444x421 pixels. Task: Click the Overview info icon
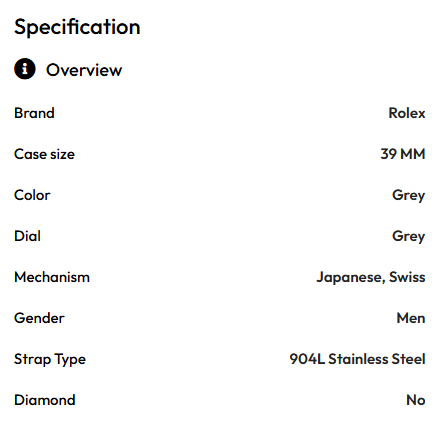coord(25,69)
